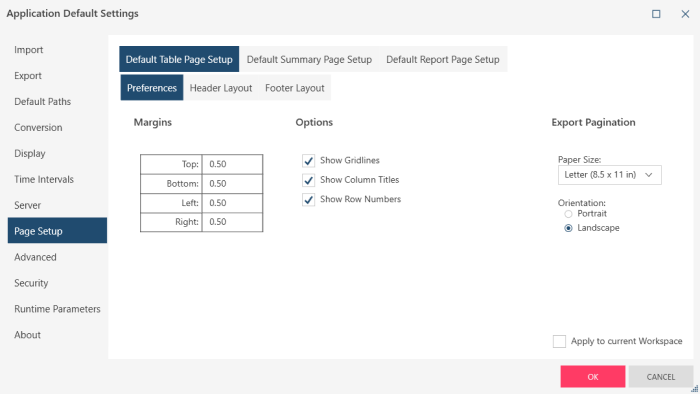Select Portrait orientation
700x394 pixels.
click(568, 214)
